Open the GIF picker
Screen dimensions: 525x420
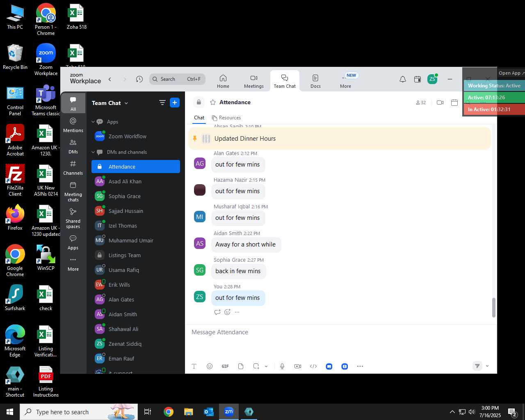click(225, 366)
